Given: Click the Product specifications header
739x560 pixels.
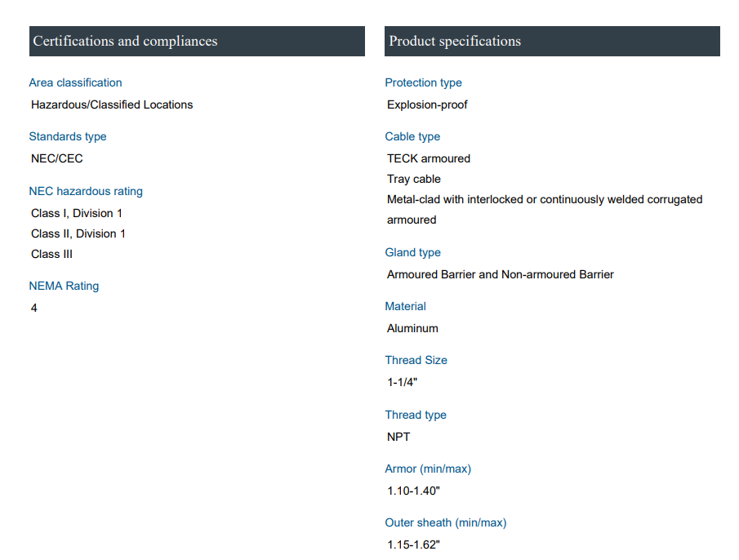Looking at the screenshot, I should click(455, 42).
